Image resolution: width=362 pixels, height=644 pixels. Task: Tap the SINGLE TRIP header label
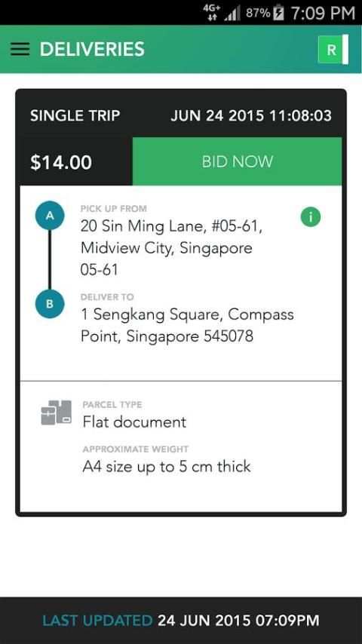pyautogui.click(x=75, y=115)
